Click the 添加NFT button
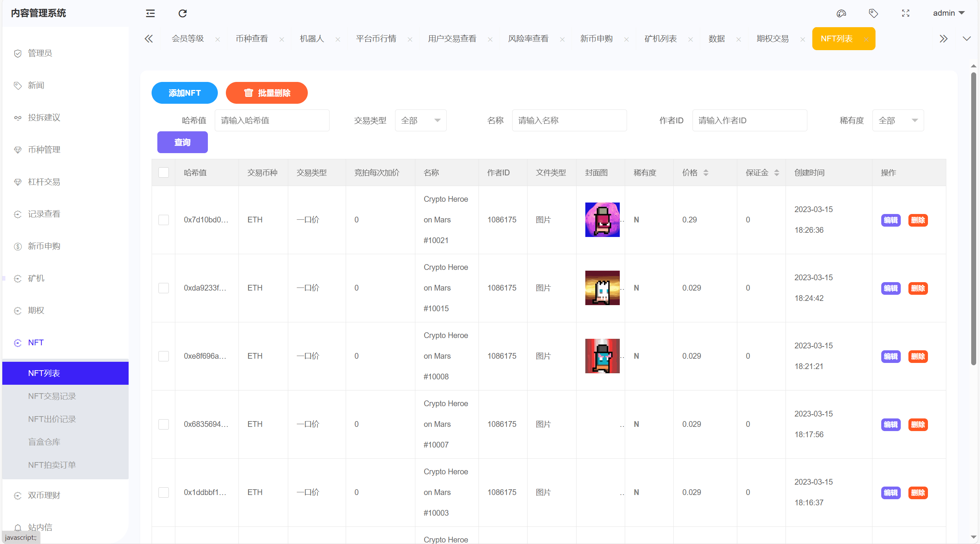The width and height of the screenshot is (980, 544). pyautogui.click(x=185, y=93)
